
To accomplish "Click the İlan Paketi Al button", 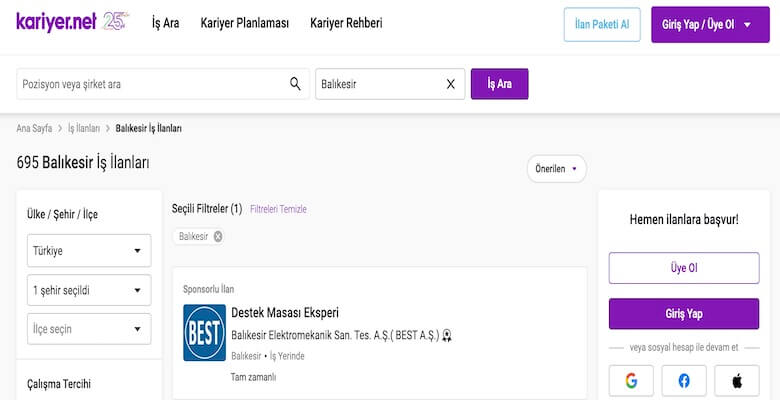I will click(x=602, y=24).
